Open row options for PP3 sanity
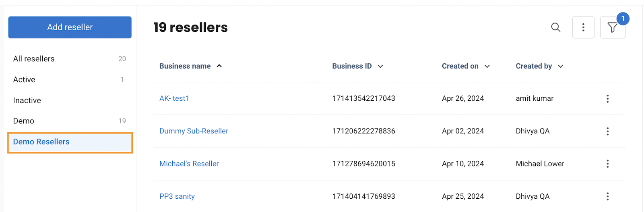This screenshot has height=212, width=644. pos(607,196)
